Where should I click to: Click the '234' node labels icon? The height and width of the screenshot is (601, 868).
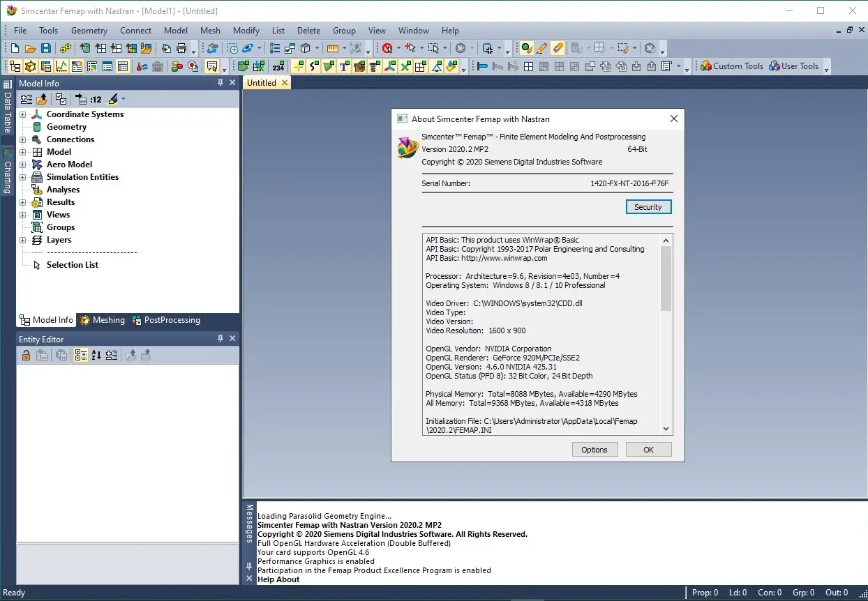[278, 66]
